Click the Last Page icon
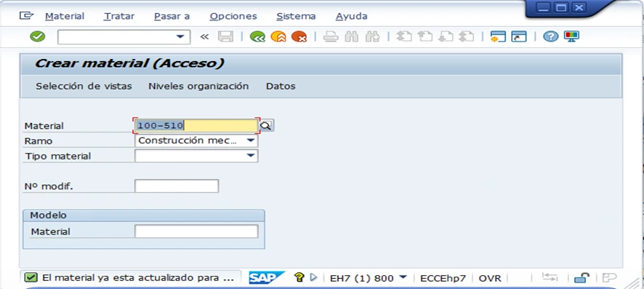 (x=466, y=36)
